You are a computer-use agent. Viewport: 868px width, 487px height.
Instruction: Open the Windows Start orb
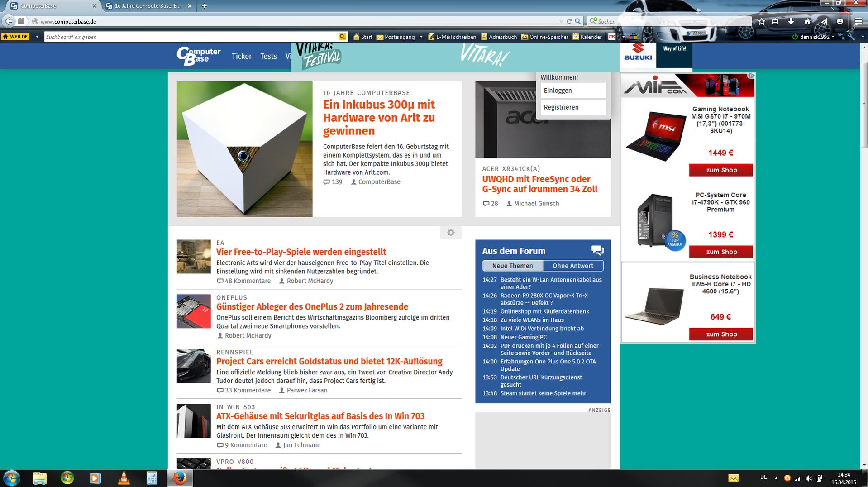click(11, 478)
